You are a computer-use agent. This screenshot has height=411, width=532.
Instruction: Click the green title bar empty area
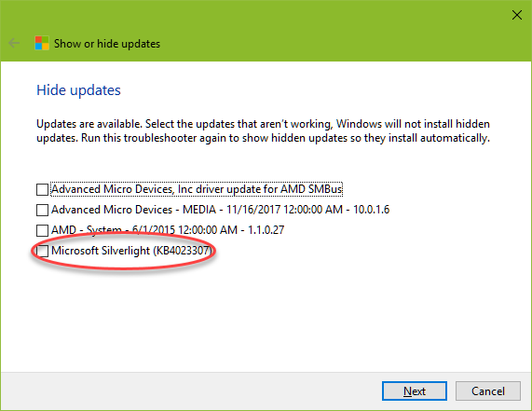click(322, 31)
